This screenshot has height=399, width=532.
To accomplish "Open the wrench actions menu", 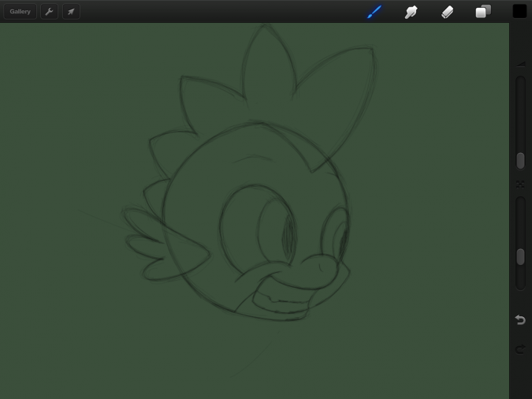I will point(49,12).
